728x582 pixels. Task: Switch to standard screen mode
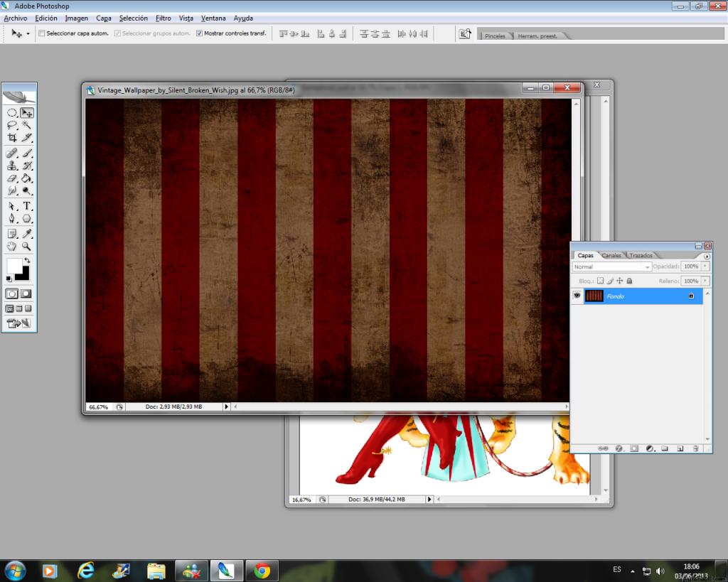[x=9, y=308]
